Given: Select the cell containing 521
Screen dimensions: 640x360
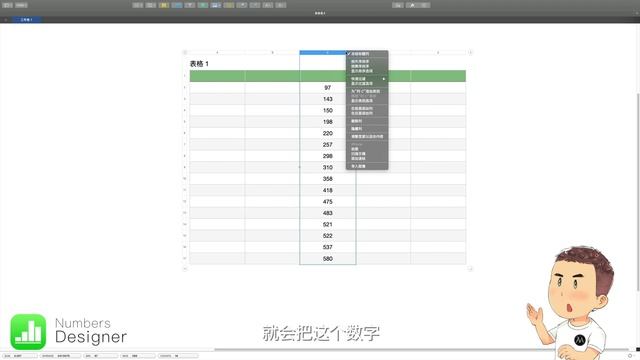Looking at the screenshot, I should click(328, 225).
